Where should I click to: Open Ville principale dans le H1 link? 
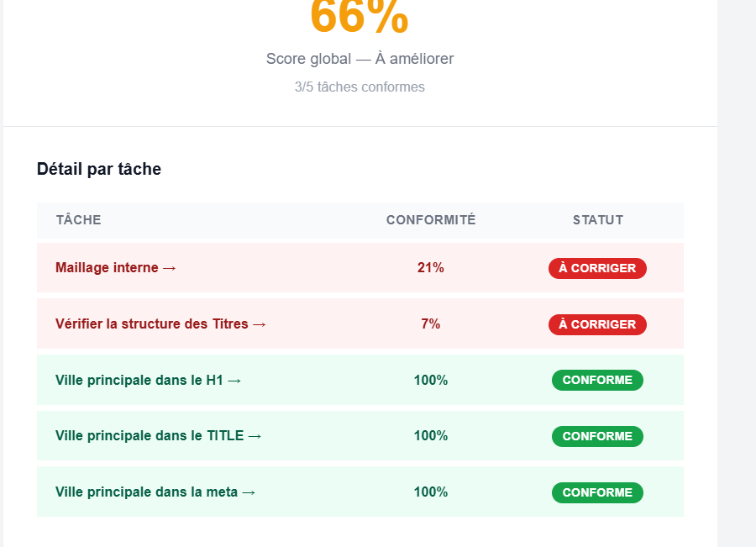(x=148, y=380)
